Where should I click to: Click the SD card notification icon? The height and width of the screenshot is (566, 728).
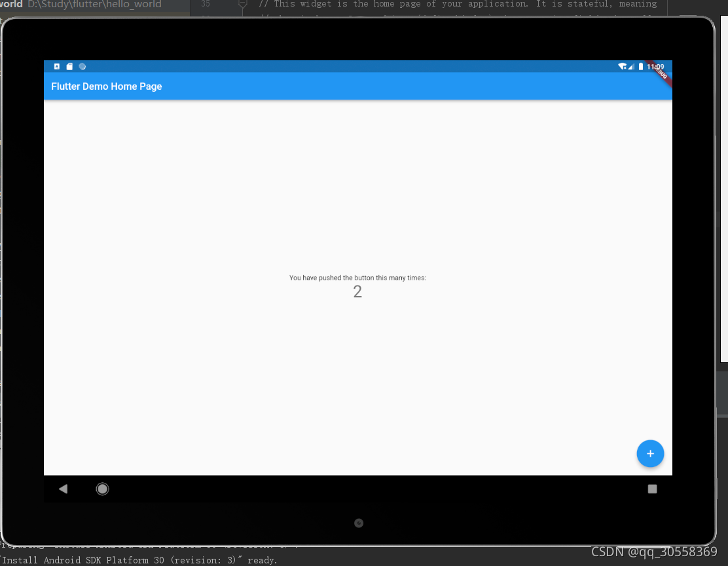pos(69,66)
